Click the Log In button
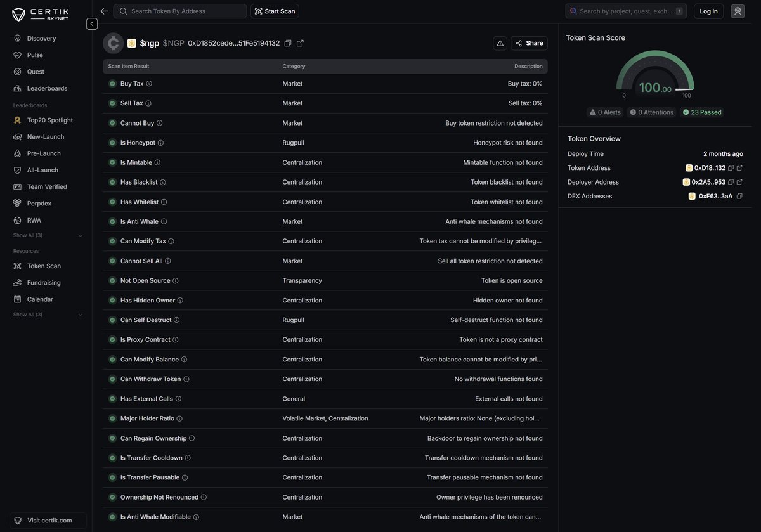 (709, 11)
